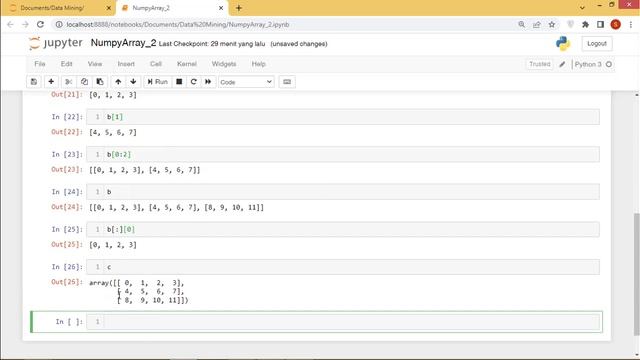Copy selected cells icon

point(84,82)
